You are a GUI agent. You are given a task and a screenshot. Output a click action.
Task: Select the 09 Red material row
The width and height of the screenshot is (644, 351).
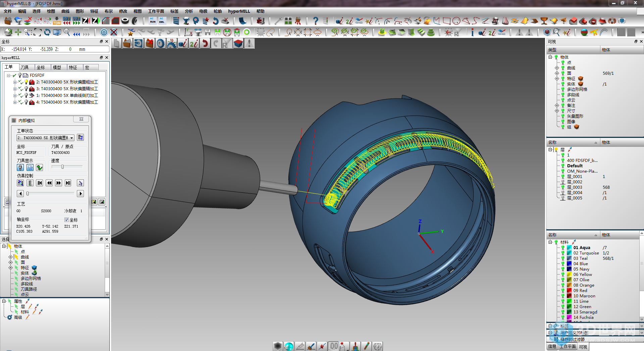(580, 290)
